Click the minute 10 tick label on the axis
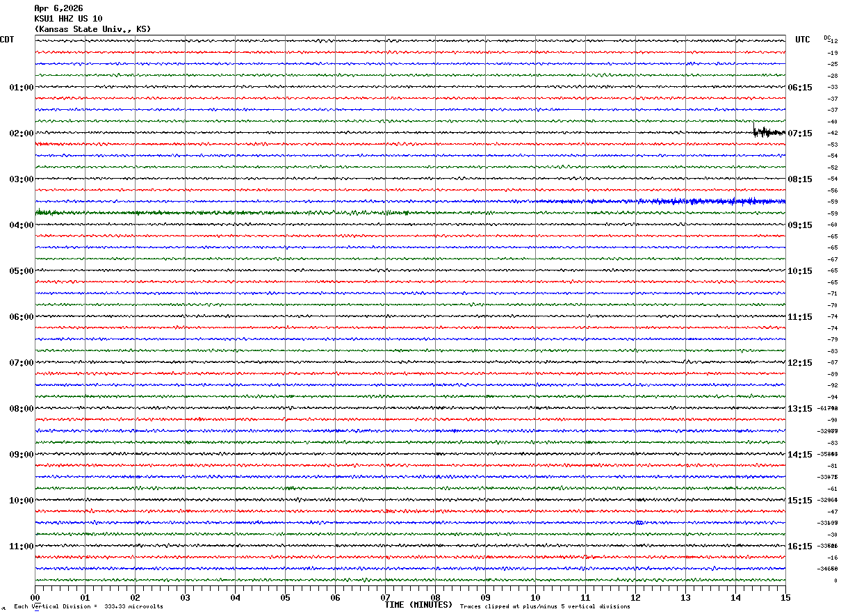Image resolution: width=841 pixels, height=616 pixels. (535, 597)
